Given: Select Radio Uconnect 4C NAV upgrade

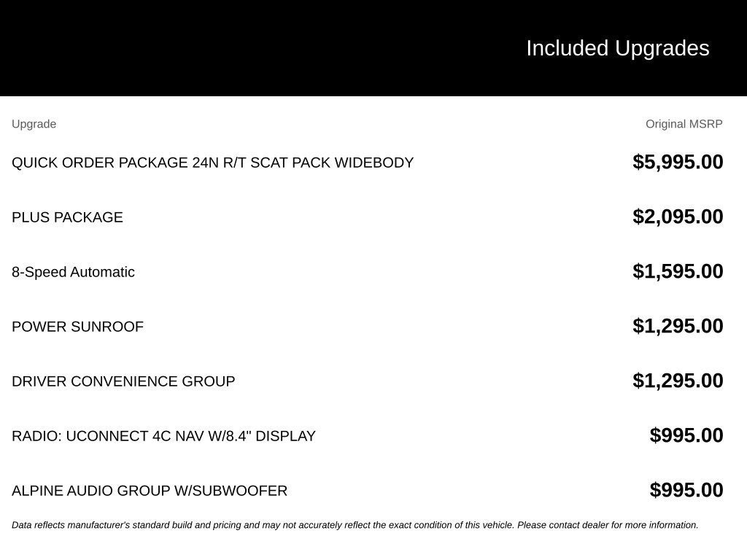Looking at the screenshot, I should [x=163, y=436].
